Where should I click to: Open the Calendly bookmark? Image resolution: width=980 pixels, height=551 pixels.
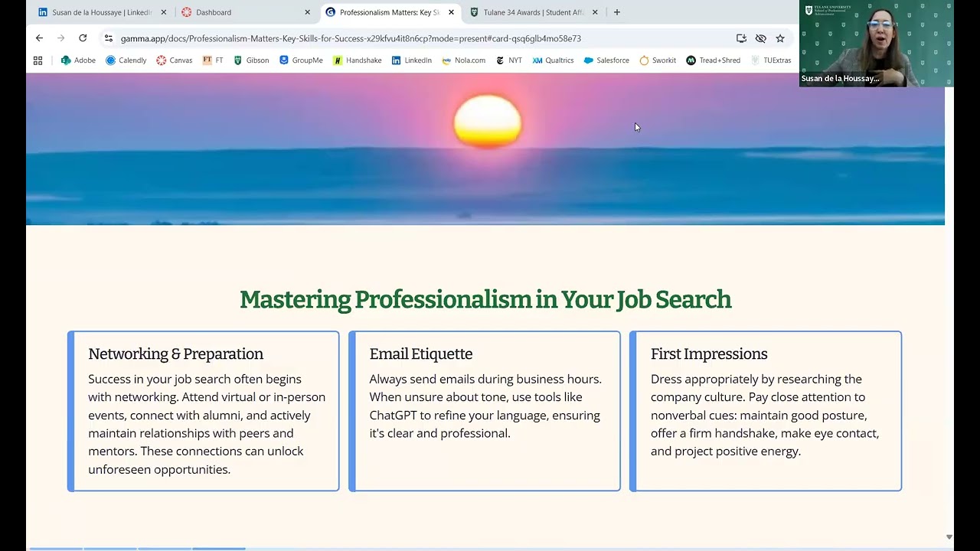click(126, 60)
